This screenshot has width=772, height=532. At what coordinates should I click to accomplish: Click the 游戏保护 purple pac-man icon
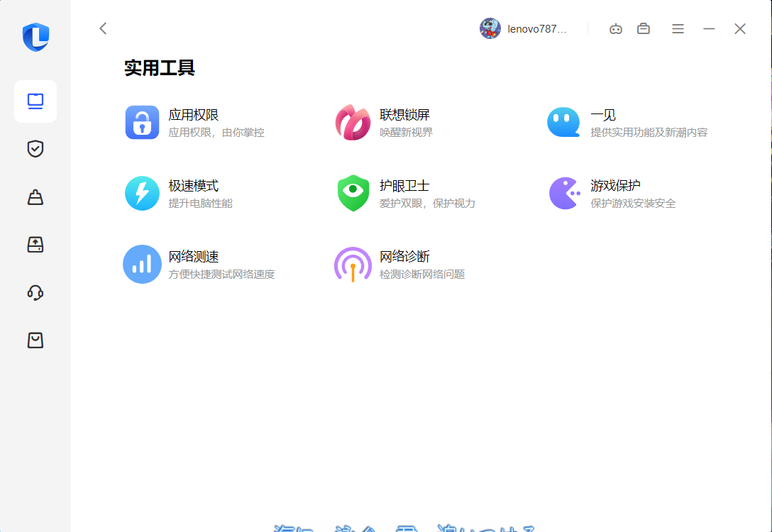(564, 194)
